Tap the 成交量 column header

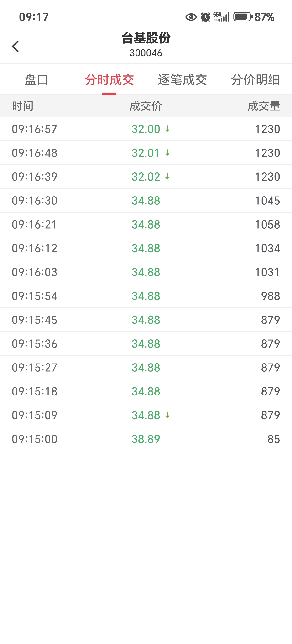tap(264, 106)
